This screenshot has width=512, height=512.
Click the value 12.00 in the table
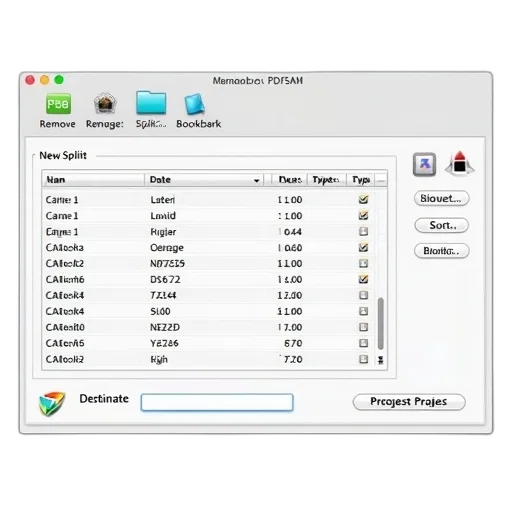point(290,295)
